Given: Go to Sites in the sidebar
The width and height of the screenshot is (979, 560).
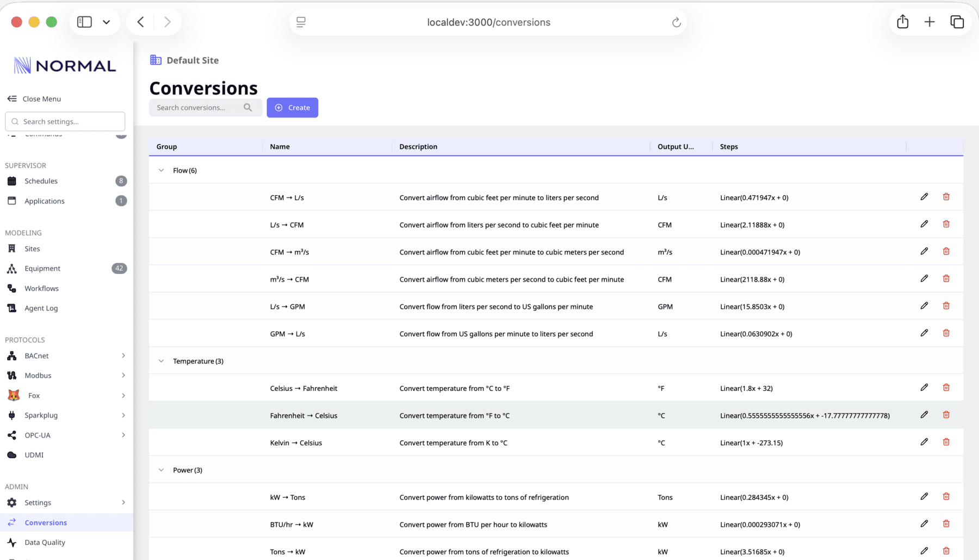Looking at the screenshot, I should click(66, 248).
